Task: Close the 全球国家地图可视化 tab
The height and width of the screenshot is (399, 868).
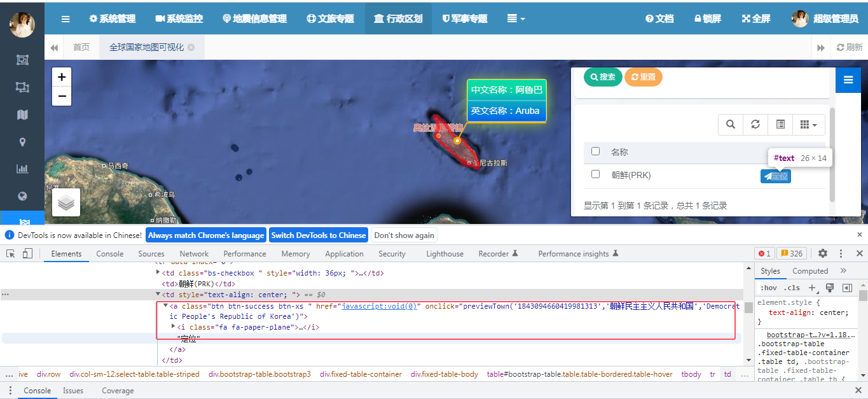Action: click(x=191, y=47)
